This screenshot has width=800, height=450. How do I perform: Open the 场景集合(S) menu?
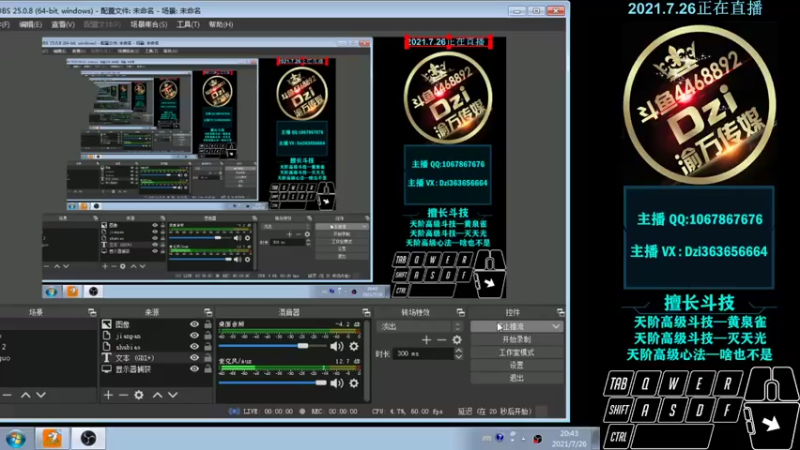[x=148, y=24]
